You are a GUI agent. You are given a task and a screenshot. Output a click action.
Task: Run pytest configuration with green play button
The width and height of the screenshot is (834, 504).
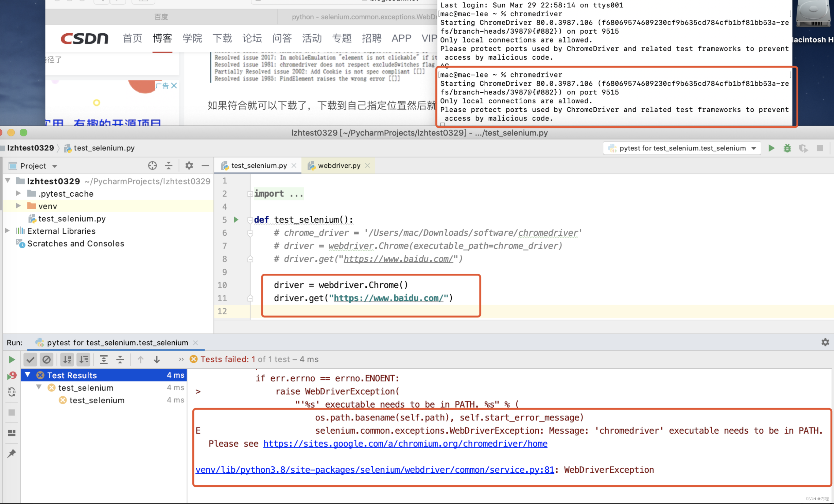point(771,148)
